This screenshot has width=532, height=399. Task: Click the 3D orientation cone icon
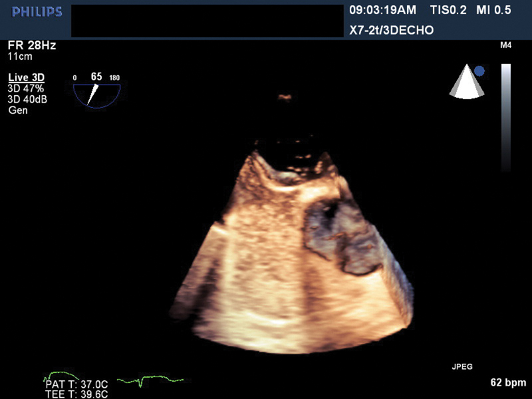point(465,82)
